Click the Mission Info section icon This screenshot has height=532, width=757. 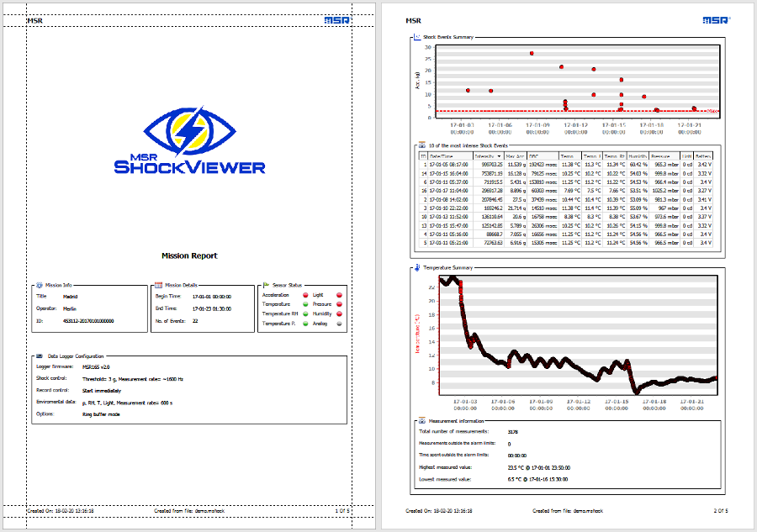[x=40, y=285]
